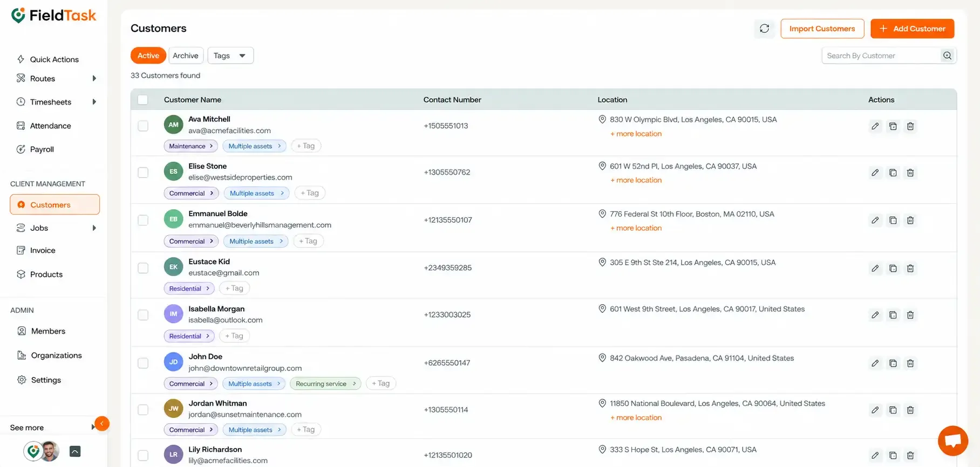
Task: Click the refresh customers icon
Action: 764,29
